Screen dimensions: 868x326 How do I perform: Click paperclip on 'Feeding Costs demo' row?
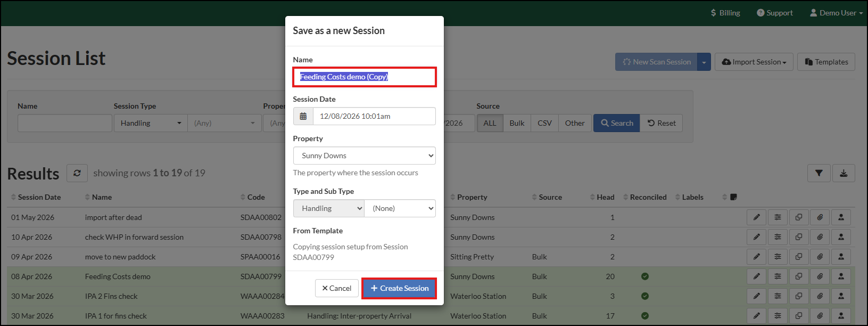pos(820,276)
